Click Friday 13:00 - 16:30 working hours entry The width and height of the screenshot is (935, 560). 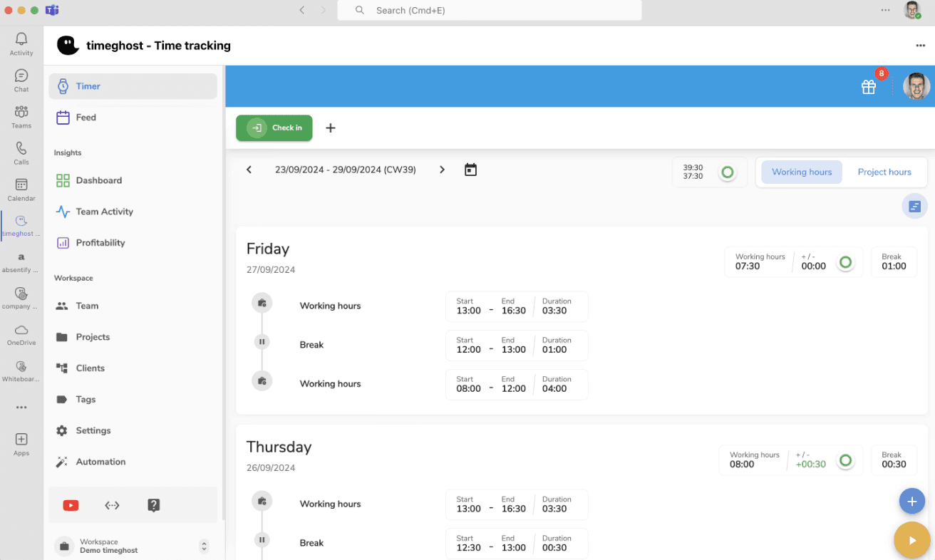(x=517, y=306)
